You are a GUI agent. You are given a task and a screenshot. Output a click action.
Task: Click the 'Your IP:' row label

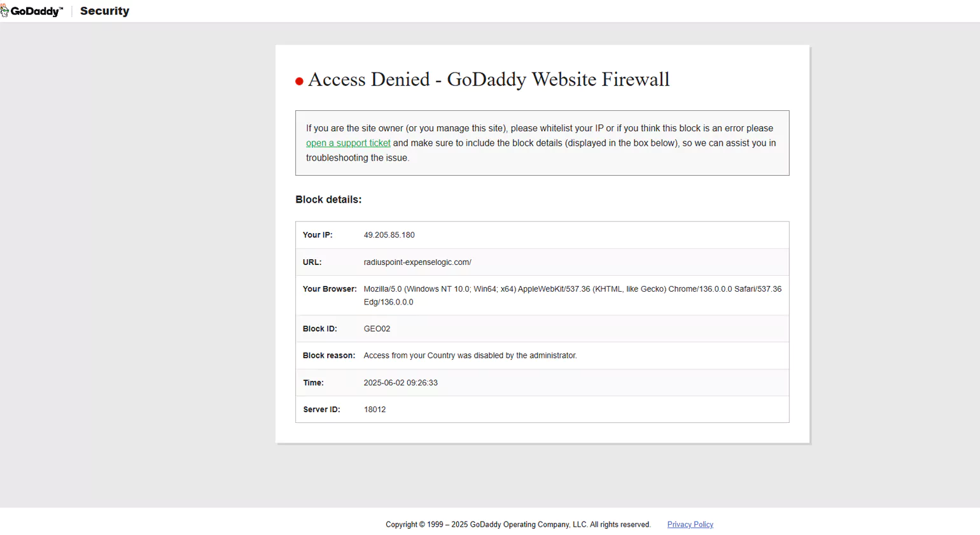click(318, 235)
